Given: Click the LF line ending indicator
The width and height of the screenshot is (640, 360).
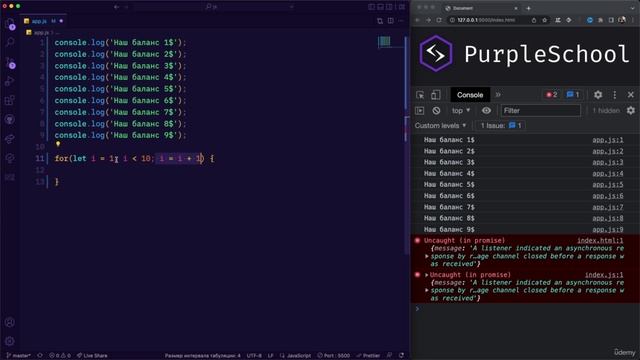Looking at the screenshot, I should (270, 356).
